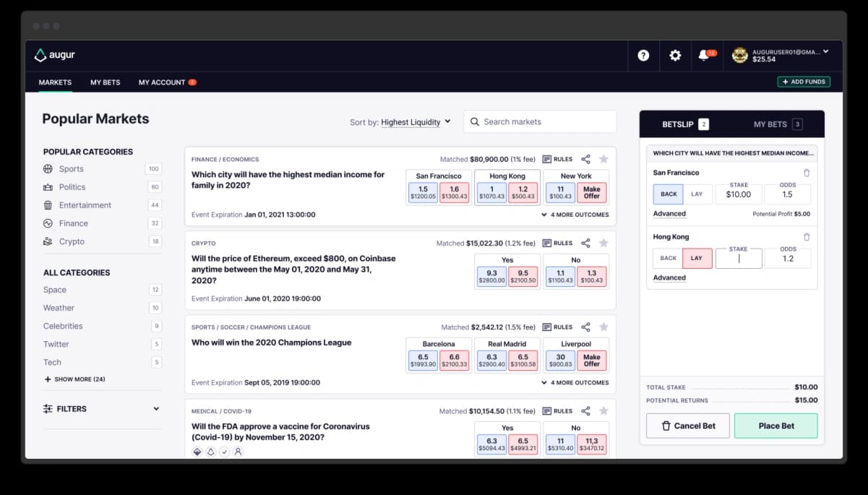Lay Barcelona at 6.6 odds
868x495 pixels.
454,360
